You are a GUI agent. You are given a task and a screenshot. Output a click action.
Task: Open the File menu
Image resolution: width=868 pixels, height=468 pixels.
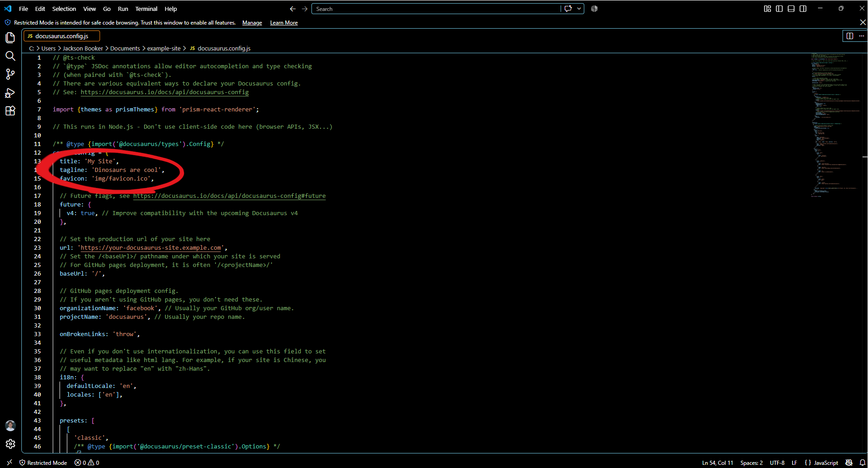pyautogui.click(x=24, y=9)
